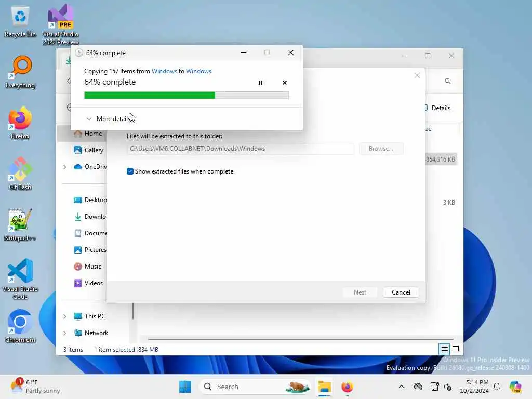Open the Windows Start menu
Image resolution: width=532 pixels, height=399 pixels.
point(185,387)
